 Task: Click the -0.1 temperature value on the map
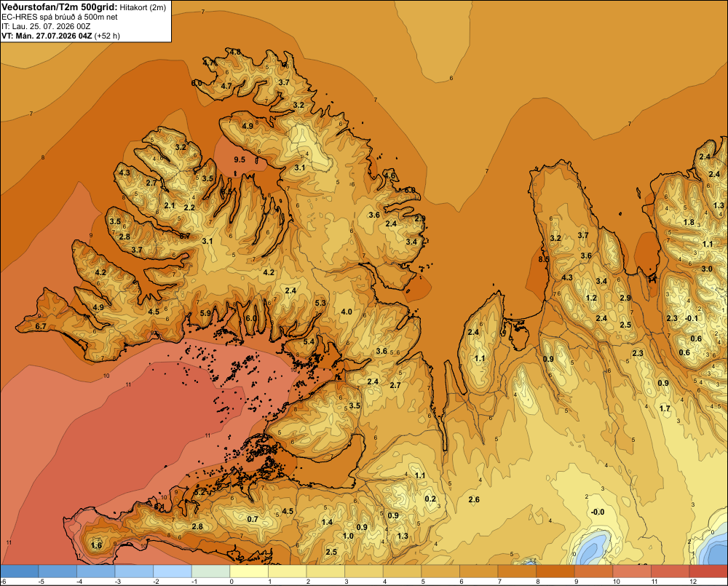692,318
